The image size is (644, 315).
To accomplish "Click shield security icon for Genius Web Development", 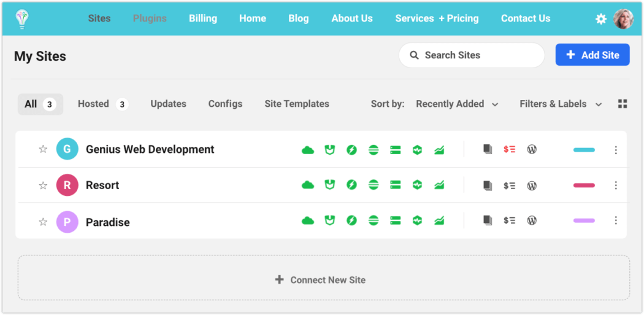I will coord(329,150).
